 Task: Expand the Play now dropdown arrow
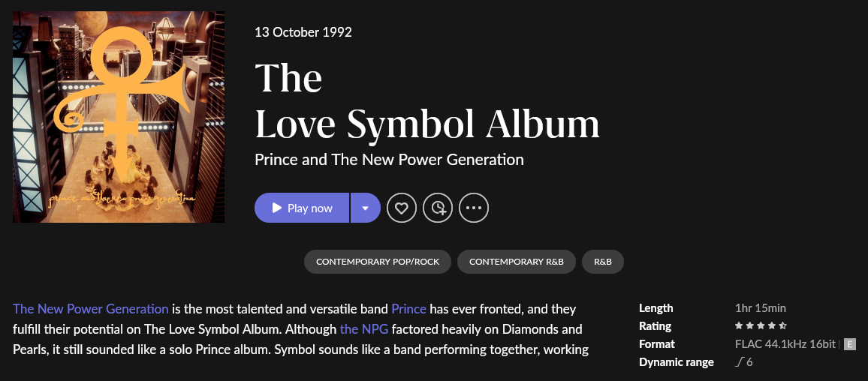click(365, 208)
